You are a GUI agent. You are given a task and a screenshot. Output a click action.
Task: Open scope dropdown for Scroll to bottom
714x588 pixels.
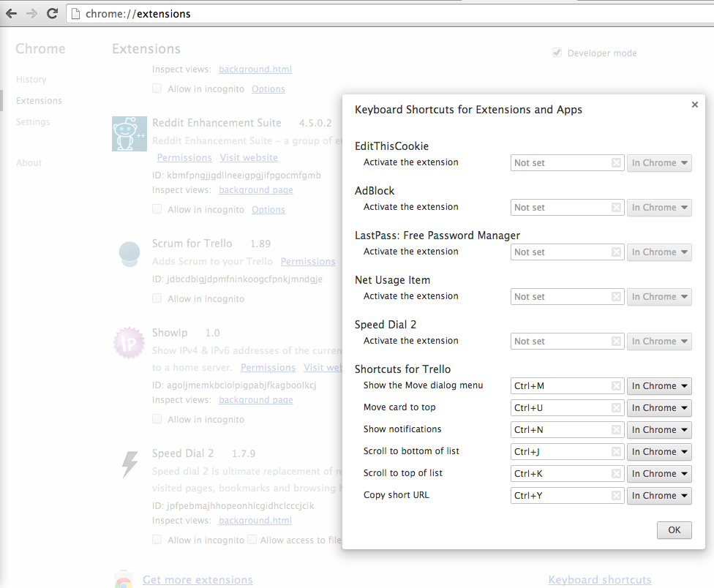click(659, 451)
